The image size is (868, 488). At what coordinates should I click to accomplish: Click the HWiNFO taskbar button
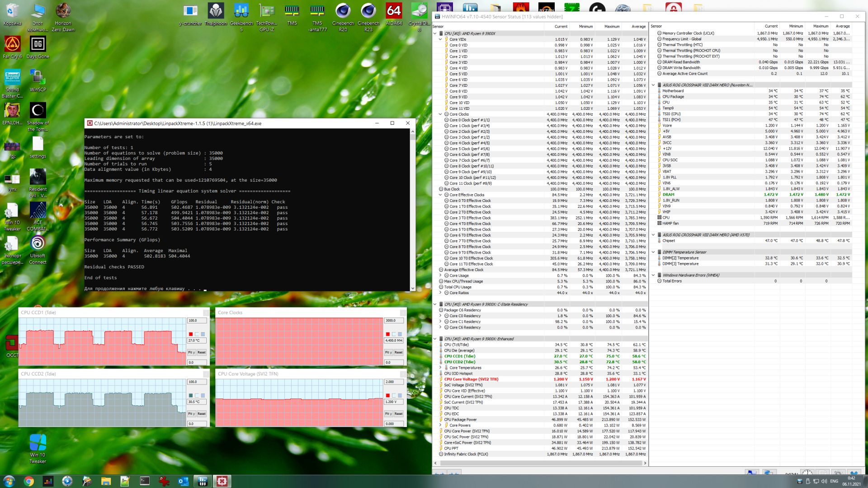point(203,481)
